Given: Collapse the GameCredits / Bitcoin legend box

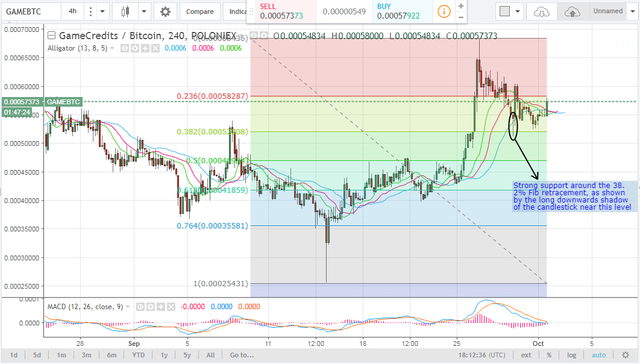Looking at the screenshot, I should pos(51,36).
